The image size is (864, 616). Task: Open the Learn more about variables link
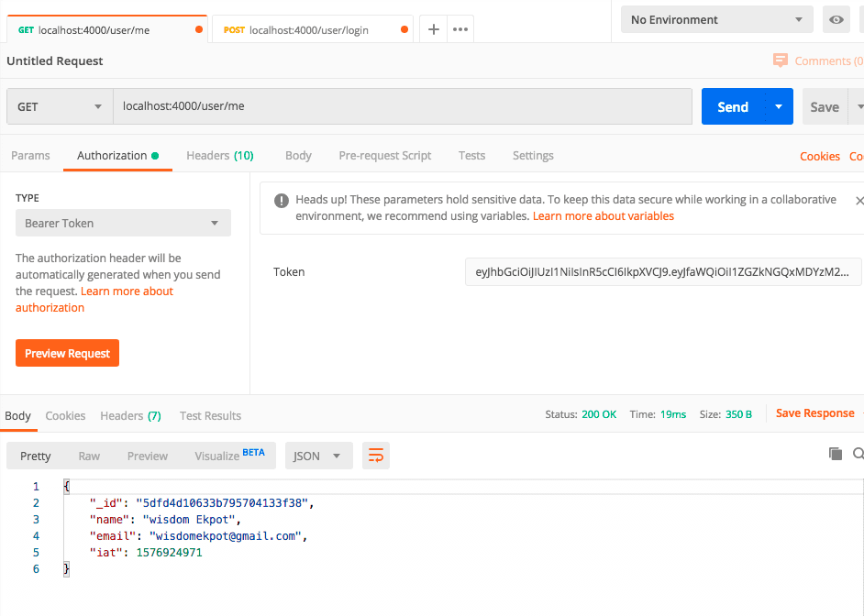click(603, 216)
